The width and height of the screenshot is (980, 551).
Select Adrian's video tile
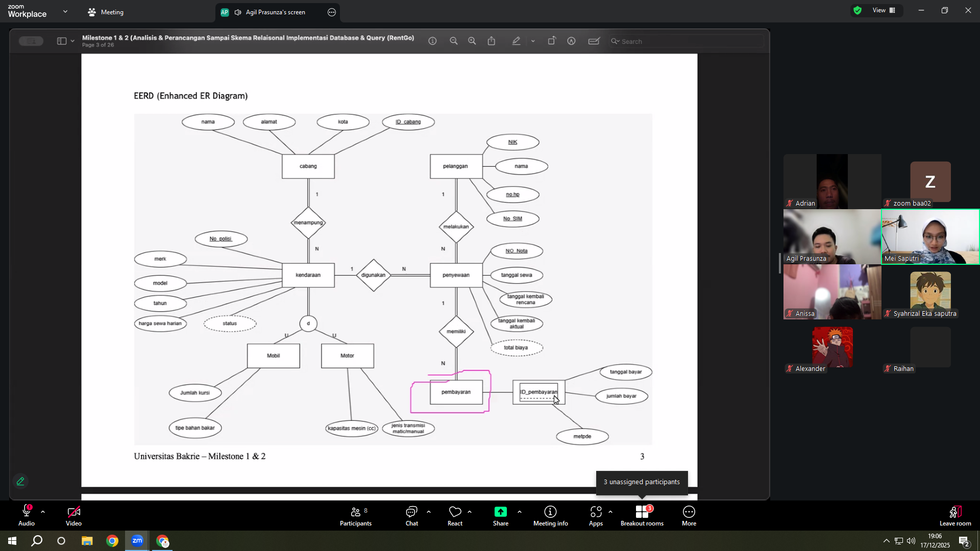tap(832, 181)
